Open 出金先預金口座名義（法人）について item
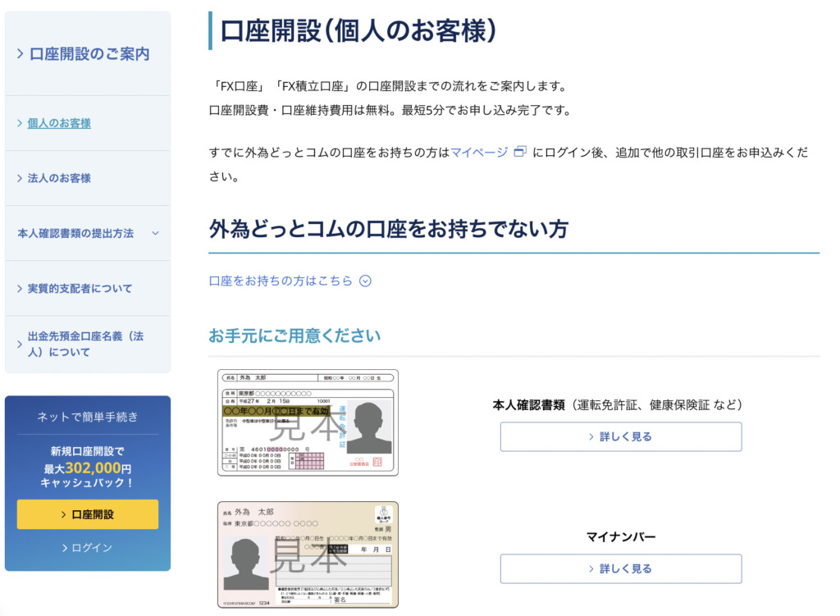The height and width of the screenshot is (616, 840). [85, 344]
